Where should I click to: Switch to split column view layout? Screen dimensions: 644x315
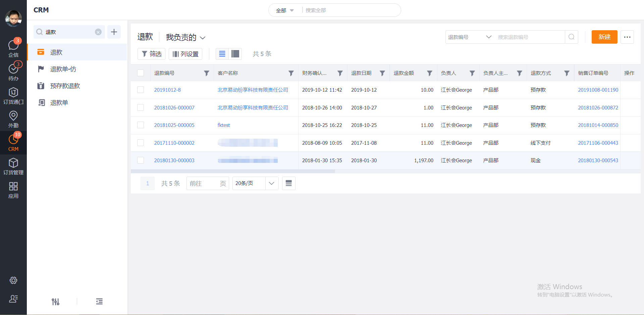pos(235,54)
